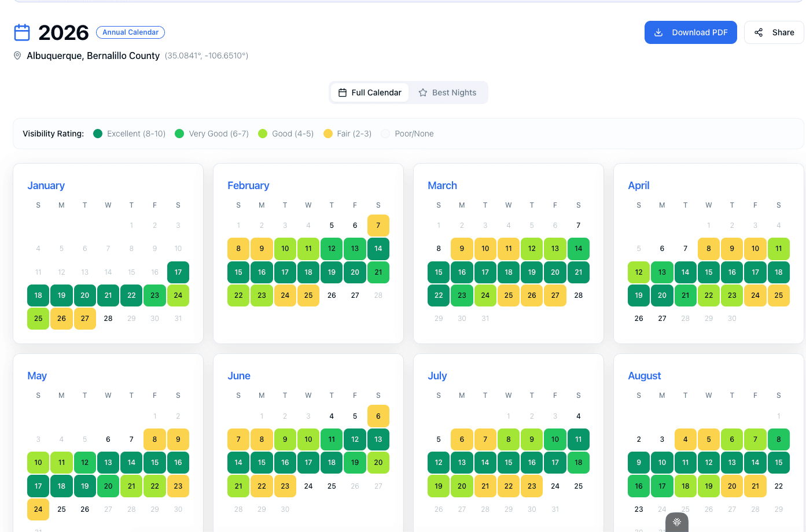The width and height of the screenshot is (806, 532).
Task: Select February 14 in the calendar
Action: coord(378,249)
